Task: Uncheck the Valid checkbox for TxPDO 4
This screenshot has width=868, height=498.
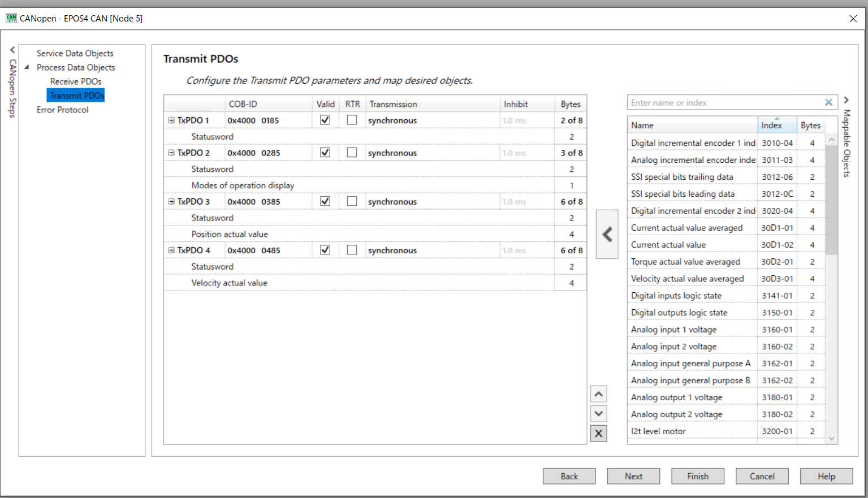Action: [x=325, y=250]
